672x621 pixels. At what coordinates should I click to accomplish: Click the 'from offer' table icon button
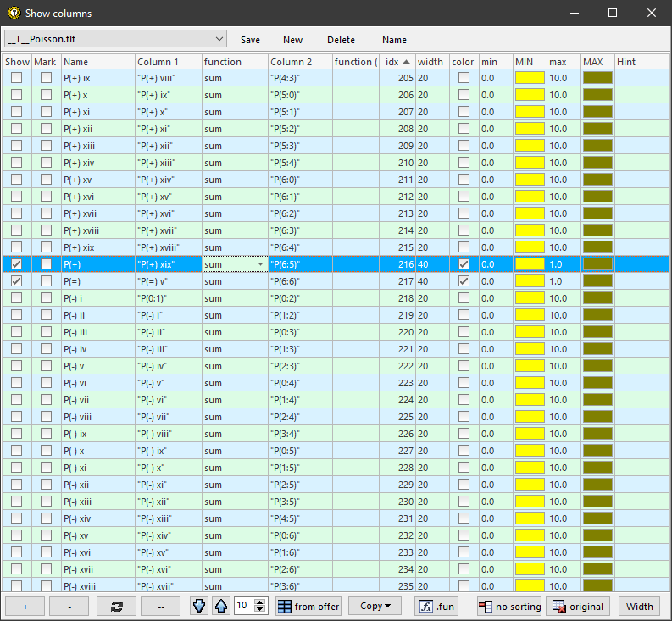(308, 606)
